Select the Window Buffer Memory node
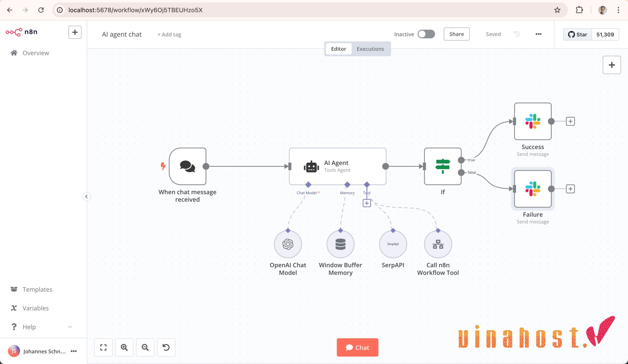This screenshot has width=628, height=364. [340, 244]
